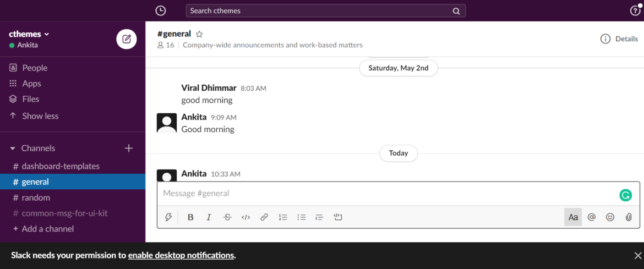The image size is (644, 269).
Task: Insert a link with chain icon
Action: (264, 217)
